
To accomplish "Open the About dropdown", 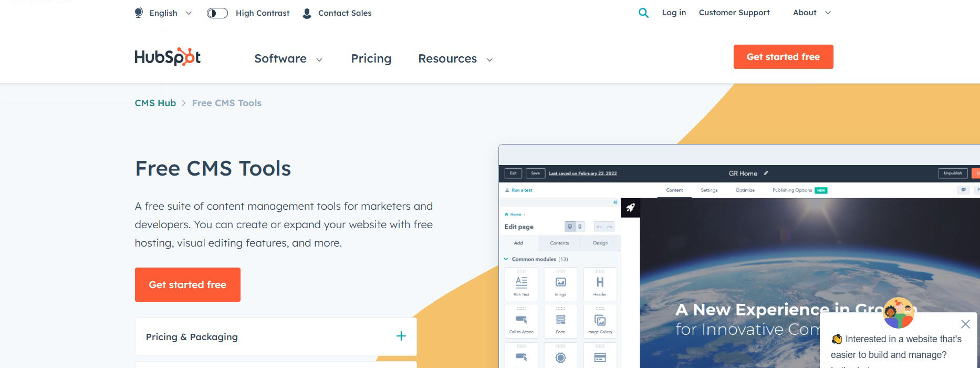I will click(x=812, y=13).
